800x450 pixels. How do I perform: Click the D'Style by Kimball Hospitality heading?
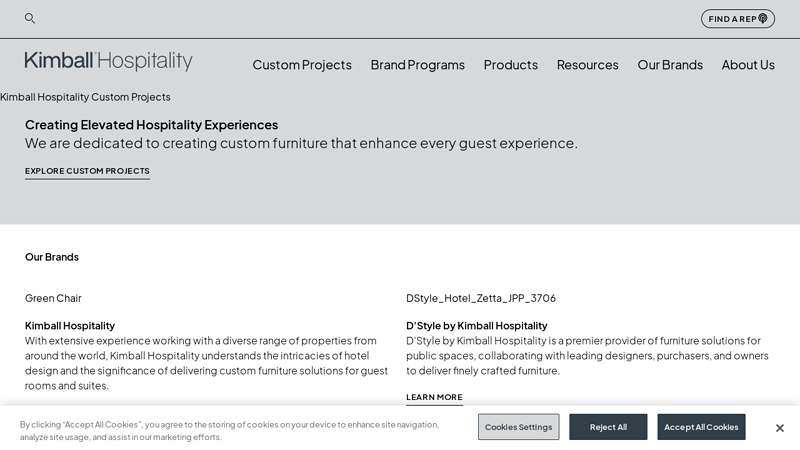(x=477, y=325)
